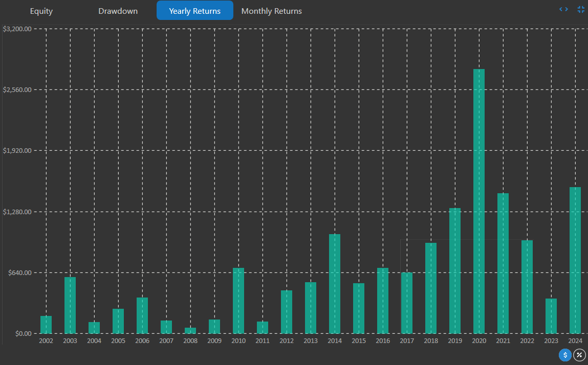Switch to the Drawdown tab
588x365 pixels.
(118, 11)
